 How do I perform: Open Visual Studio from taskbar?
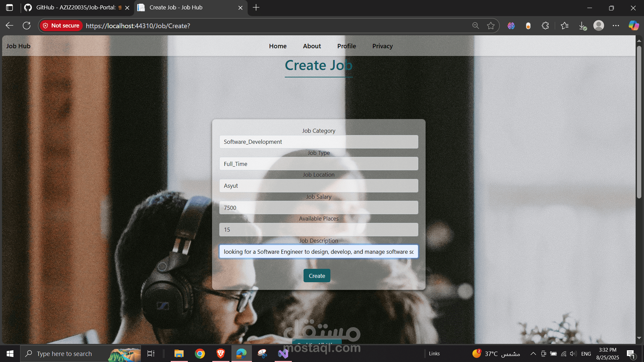tap(283, 354)
